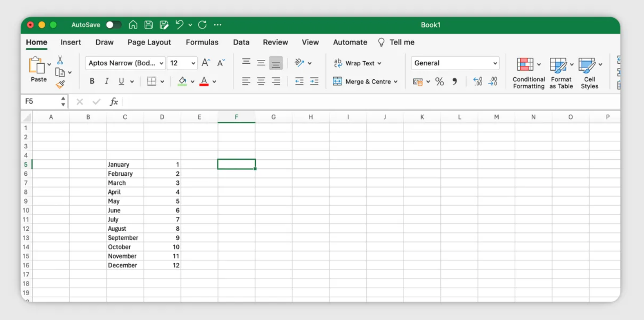The height and width of the screenshot is (320, 644).
Task: Toggle Italic formatting
Action: [x=107, y=81]
